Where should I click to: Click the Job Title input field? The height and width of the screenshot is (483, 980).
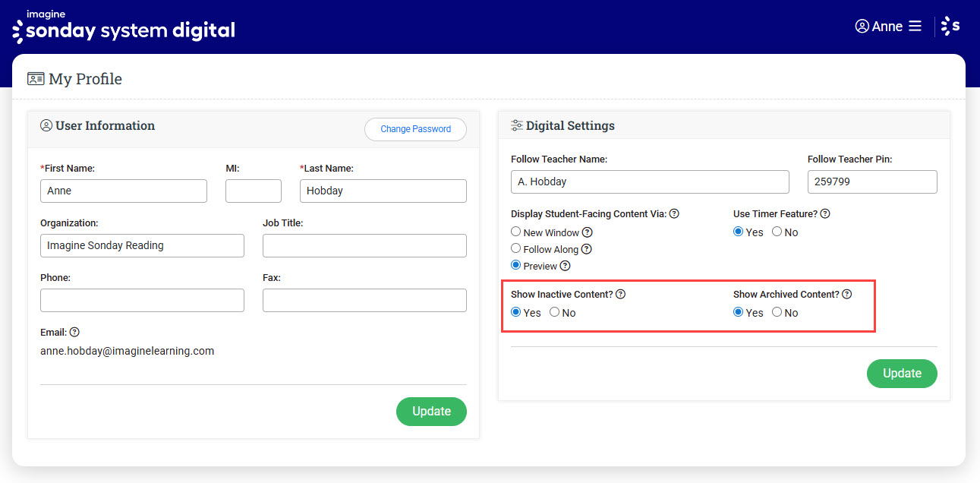click(x=364, y=246)
